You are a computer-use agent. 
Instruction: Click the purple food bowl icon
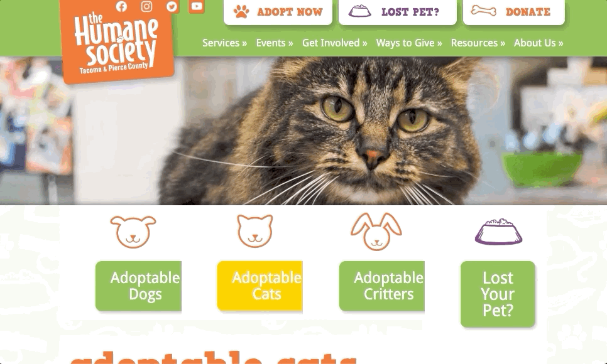click(499, 232)
